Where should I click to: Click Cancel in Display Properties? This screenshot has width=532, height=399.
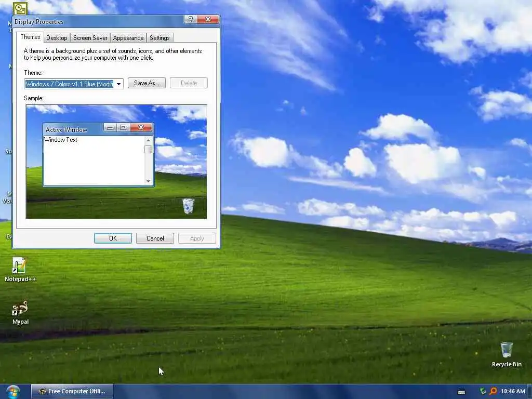tap(155, 238)
